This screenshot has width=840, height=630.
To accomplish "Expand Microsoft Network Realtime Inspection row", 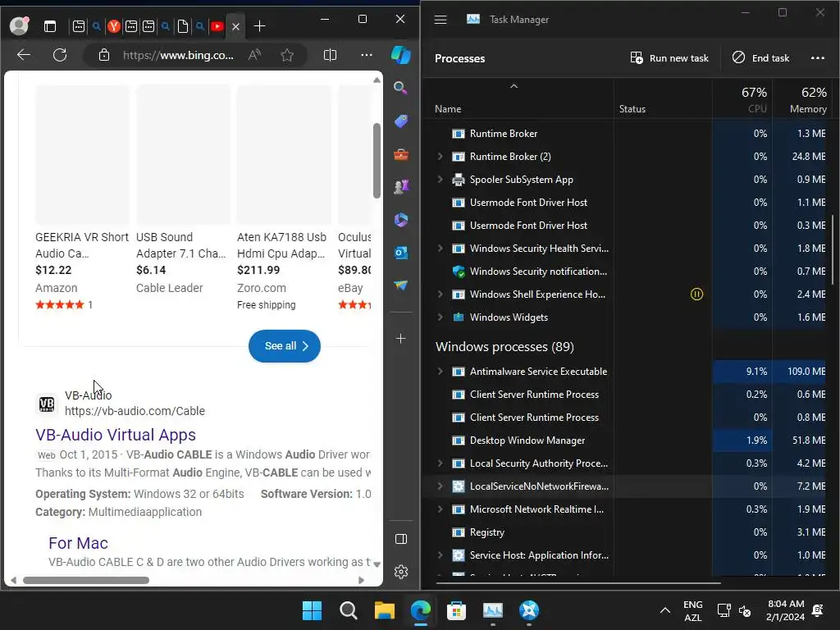I will pos(441,509).
